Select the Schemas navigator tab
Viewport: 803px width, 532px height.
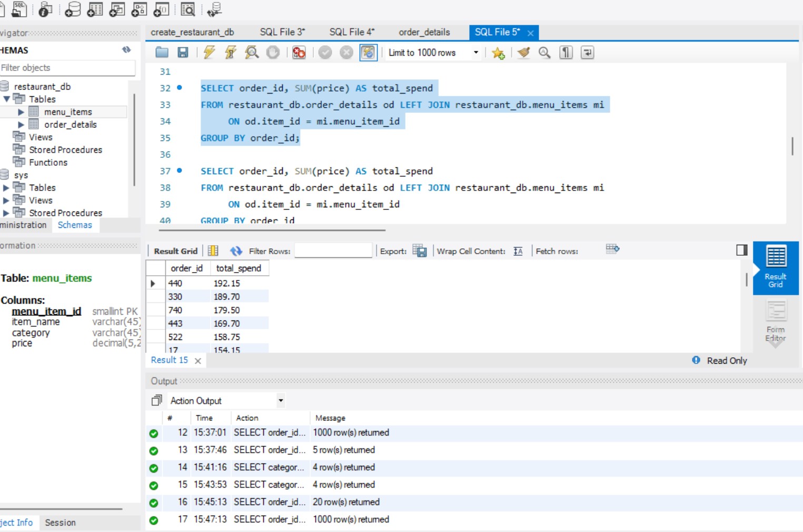75,225
